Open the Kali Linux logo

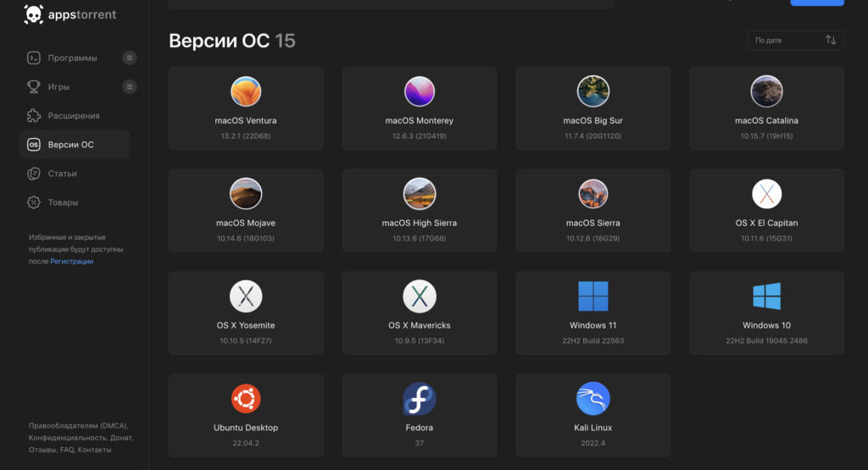593,398
